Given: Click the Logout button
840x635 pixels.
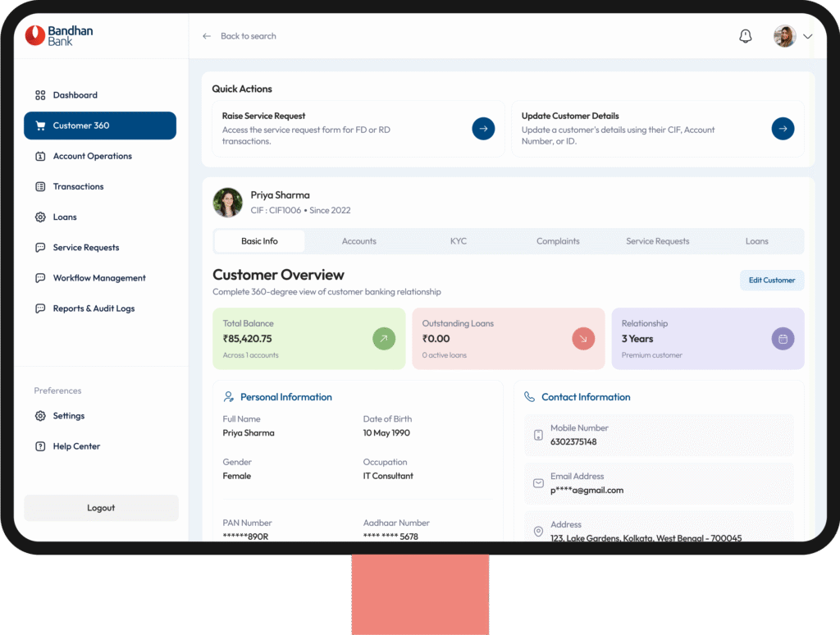Looking at the screenshot, I should pyautogui.click(x=101, y=508).
